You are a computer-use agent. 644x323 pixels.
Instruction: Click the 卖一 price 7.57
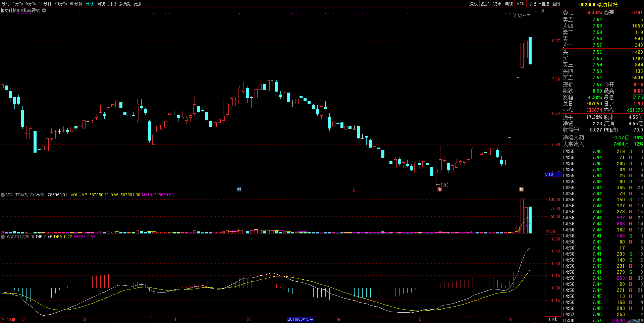[x=597, y=45]
